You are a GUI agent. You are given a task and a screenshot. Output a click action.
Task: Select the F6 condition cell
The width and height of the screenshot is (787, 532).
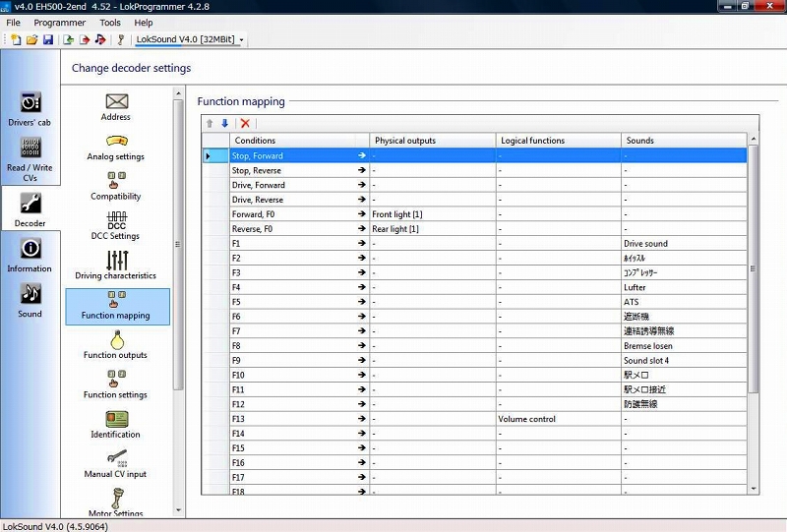[300, 317]
